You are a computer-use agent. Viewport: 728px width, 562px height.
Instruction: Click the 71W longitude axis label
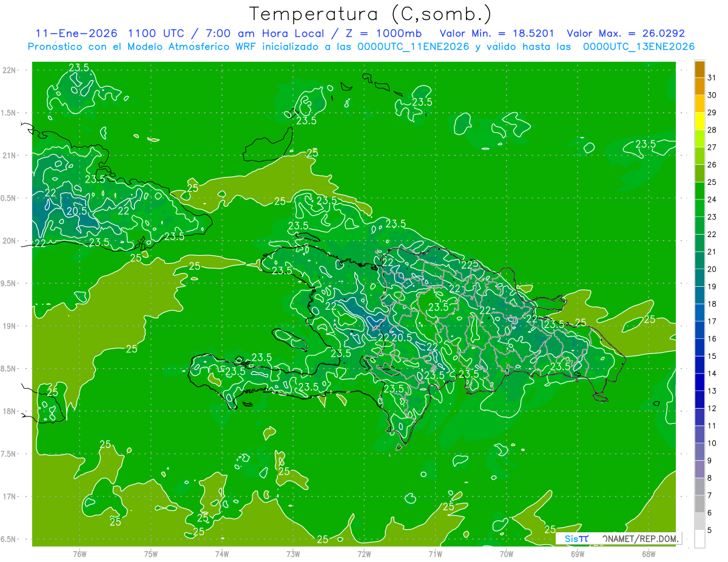(435, 554)
